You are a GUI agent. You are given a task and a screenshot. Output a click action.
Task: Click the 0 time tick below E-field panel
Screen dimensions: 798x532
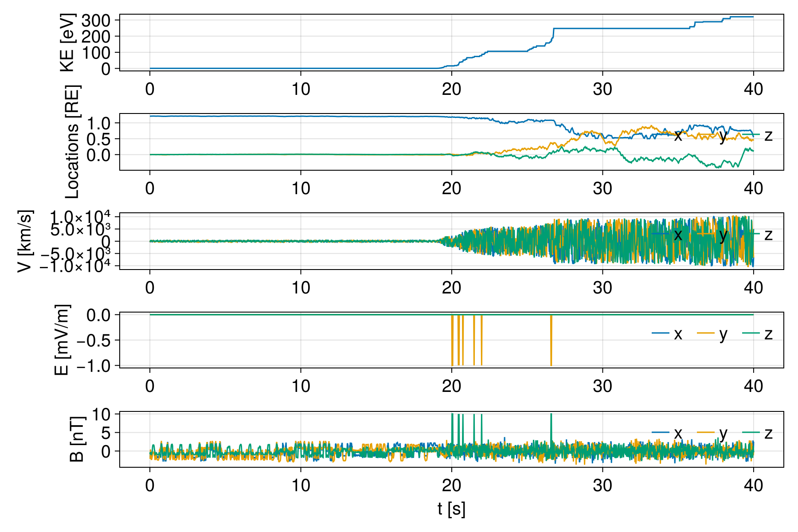(x=150, y=386)
